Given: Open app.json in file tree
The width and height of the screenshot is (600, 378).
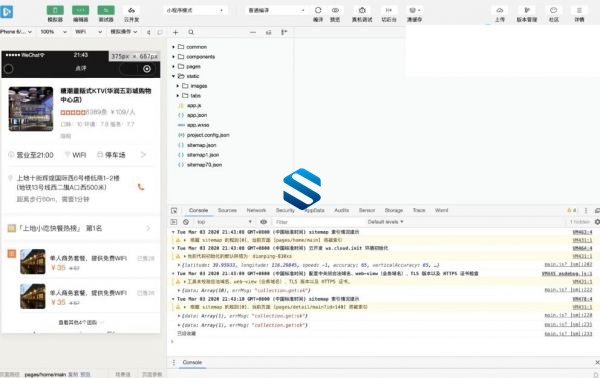Looking at the screenshot, I should click(197, 115).
